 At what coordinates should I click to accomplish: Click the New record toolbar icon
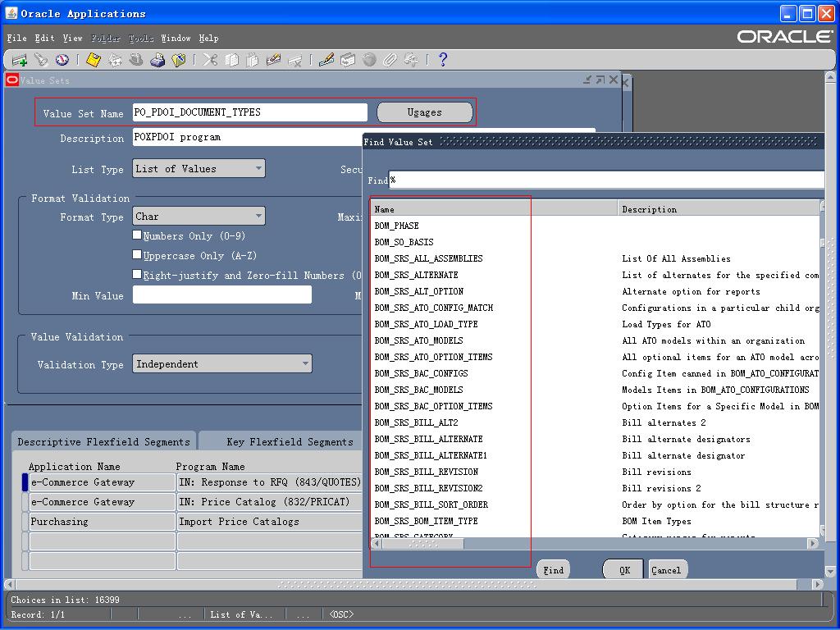pos(20,60)
